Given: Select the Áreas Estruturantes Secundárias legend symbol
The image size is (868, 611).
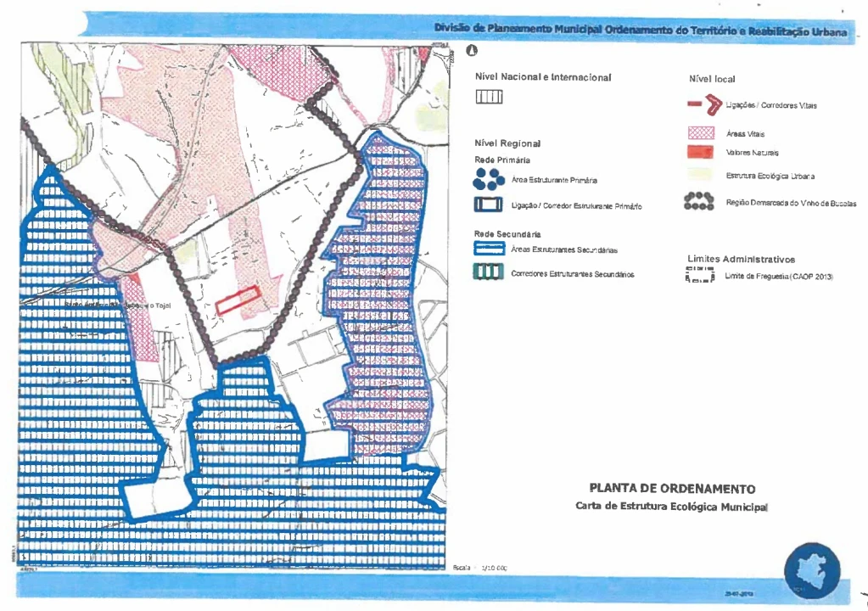Looking at the screenshot, I should pos(490,249).
